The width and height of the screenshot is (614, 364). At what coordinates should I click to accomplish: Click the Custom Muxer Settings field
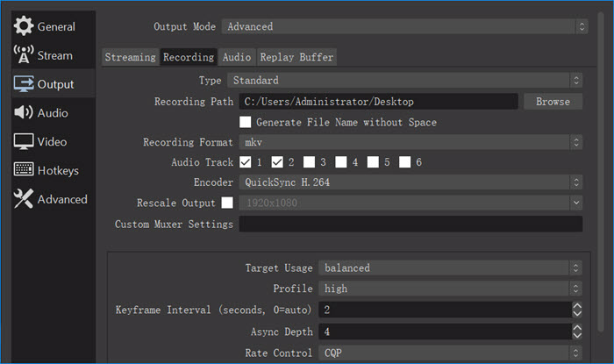click(411, 224)
